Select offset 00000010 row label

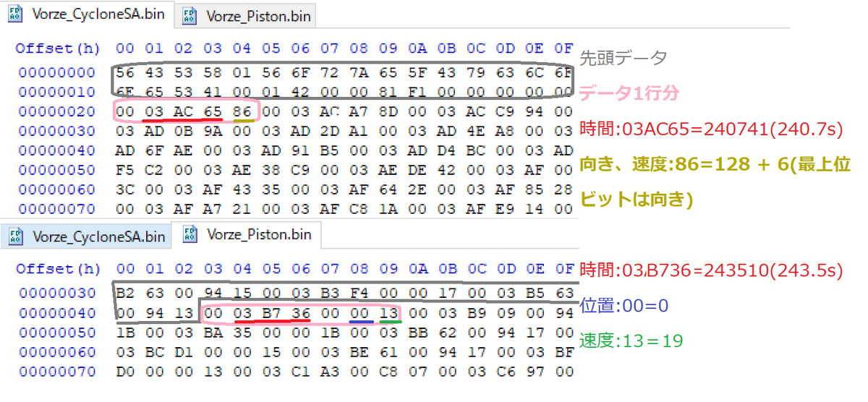pyautogui.click(x=57, y=92)
